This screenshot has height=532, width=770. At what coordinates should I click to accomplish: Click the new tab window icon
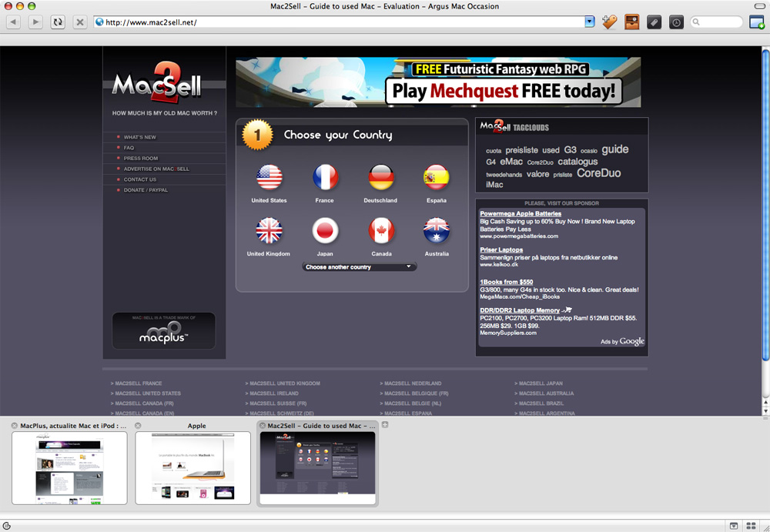[x=757, y=22]
